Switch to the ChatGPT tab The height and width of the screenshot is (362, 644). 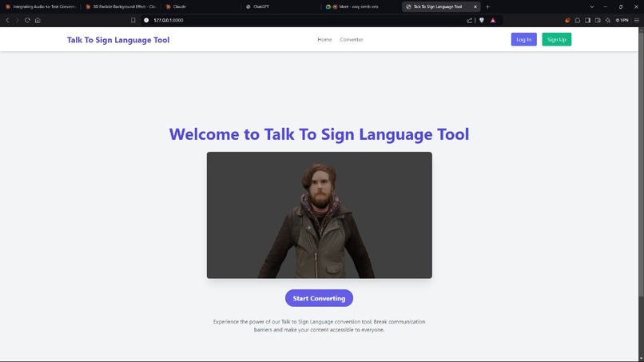tap(281, 6)
